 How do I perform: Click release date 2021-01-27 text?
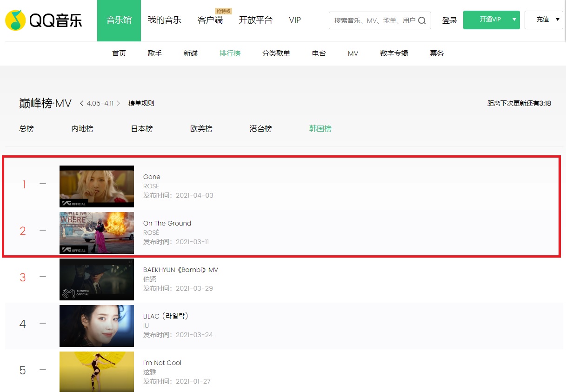[x=193, y=381]
